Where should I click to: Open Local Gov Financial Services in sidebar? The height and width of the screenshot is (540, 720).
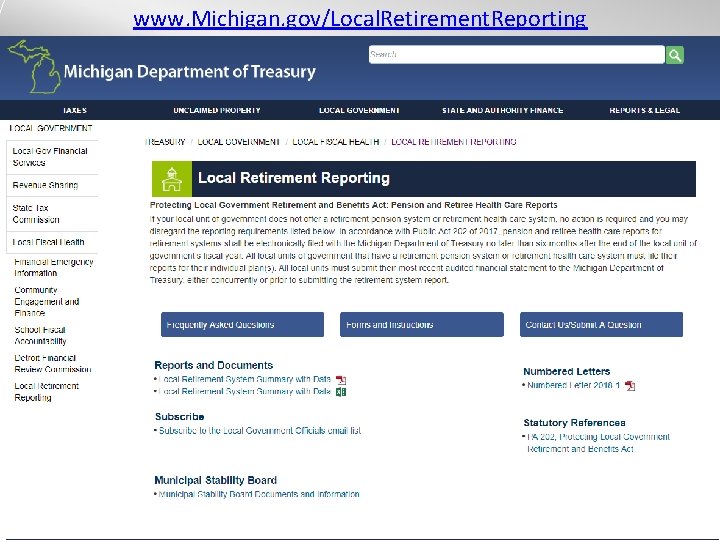52,157
